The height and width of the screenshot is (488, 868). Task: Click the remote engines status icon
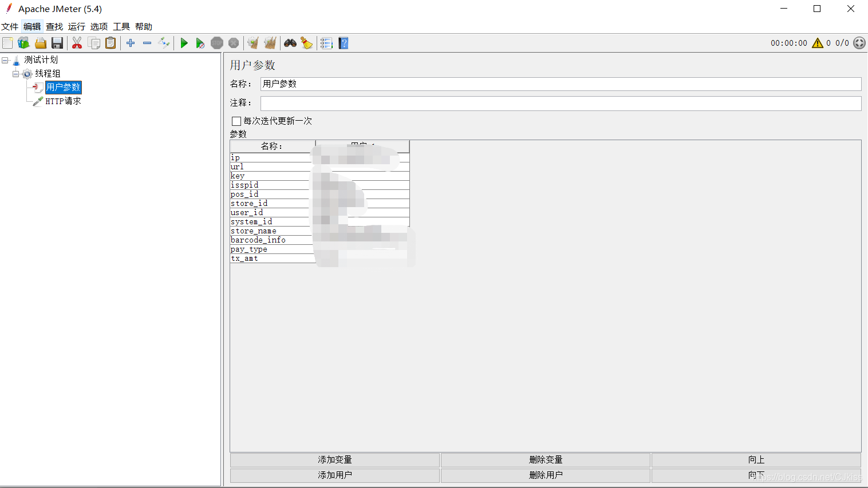pos(859,43)
